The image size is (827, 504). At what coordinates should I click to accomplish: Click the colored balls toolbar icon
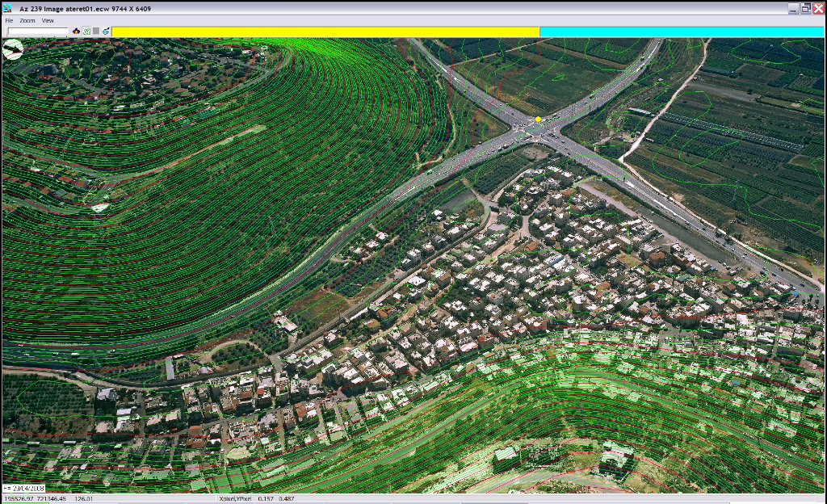(77, 31)
